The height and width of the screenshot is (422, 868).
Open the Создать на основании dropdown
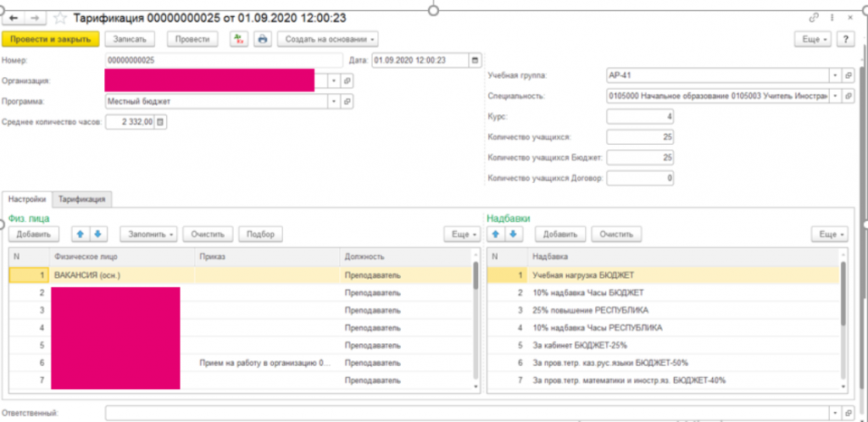pos(327,39)
